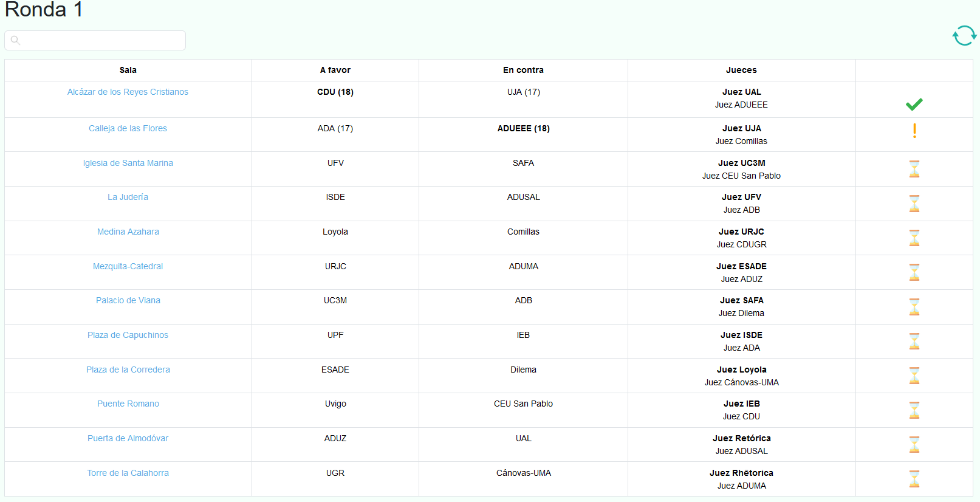
Task: Click the orange warning icon for Calleja row
Action: click(x=914, y=131)
